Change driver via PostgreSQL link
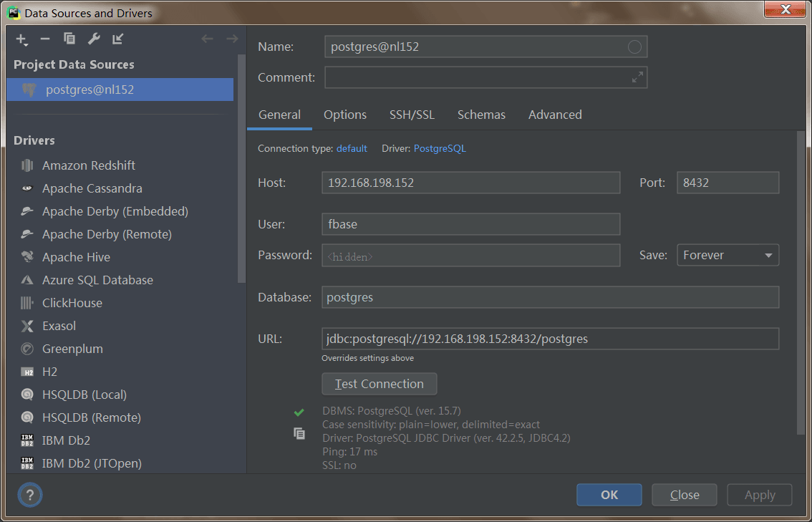Screen dimensions: 812x522 (440, 149)
